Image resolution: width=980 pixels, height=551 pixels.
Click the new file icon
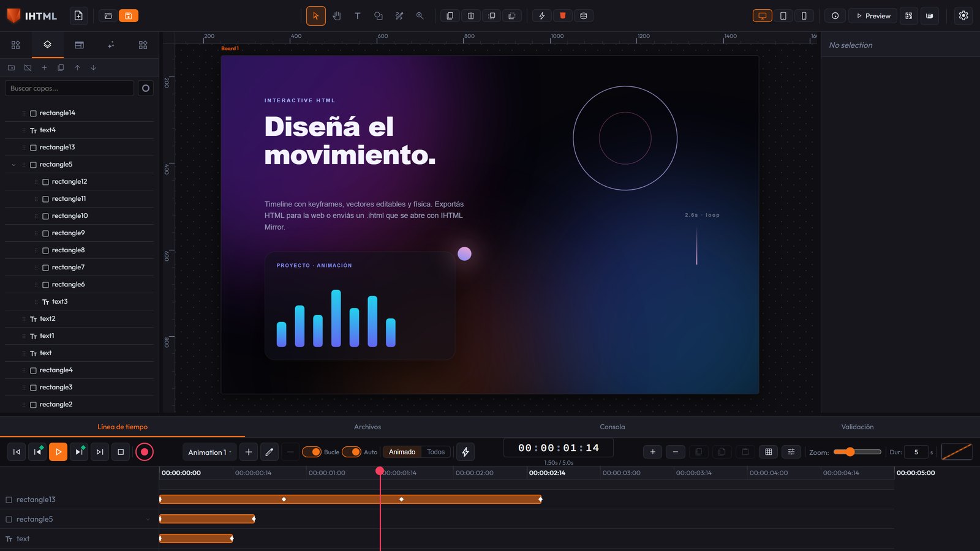[x=78, y=16]
